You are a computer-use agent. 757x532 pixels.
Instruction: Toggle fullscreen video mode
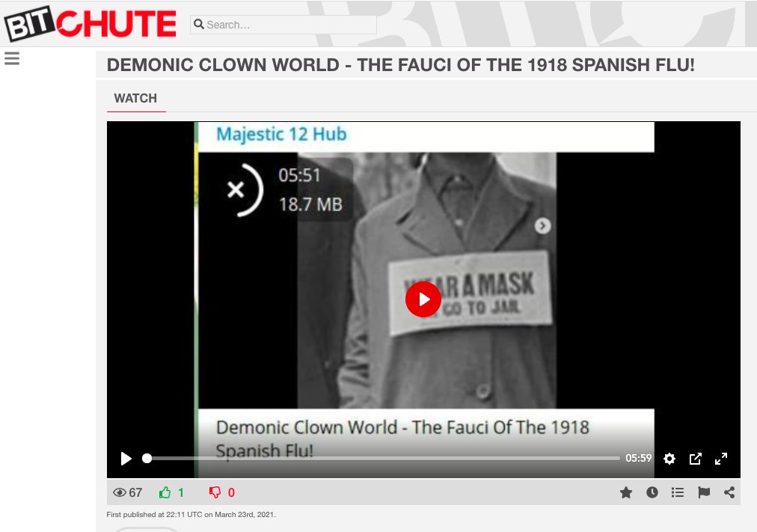click(x=721, y=458)
